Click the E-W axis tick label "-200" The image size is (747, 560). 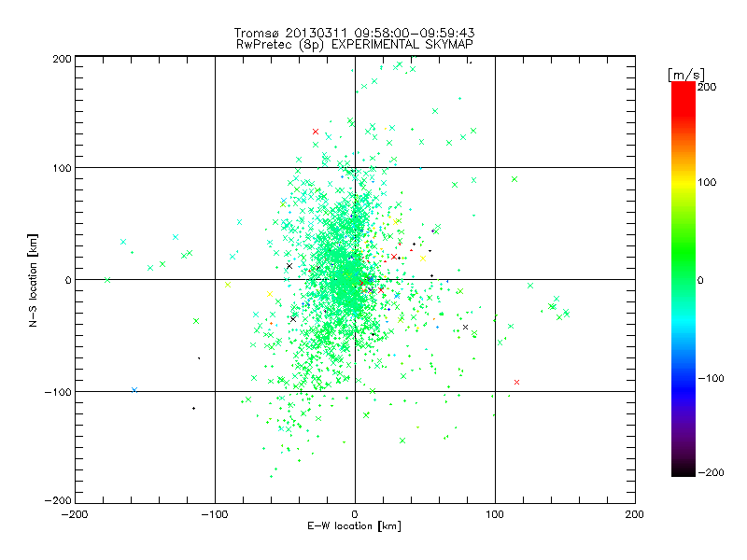pos(75,514)
